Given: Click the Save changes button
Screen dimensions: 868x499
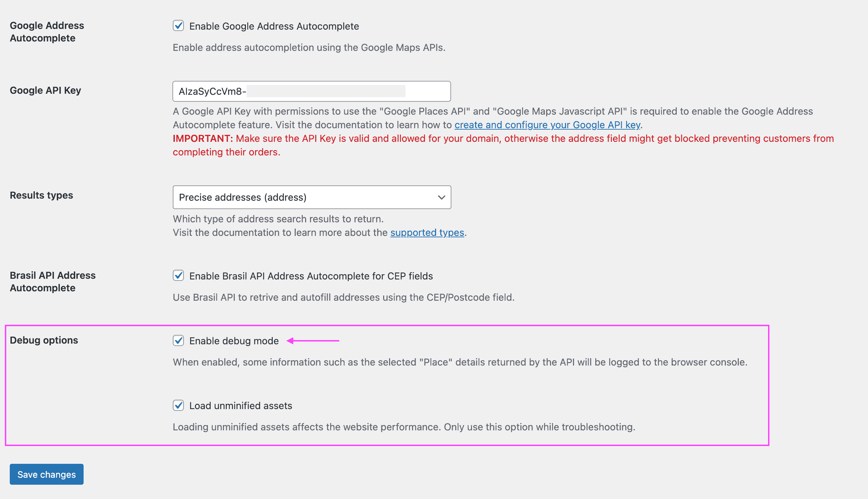Looking at the screenshot, I should click(46, 474).
